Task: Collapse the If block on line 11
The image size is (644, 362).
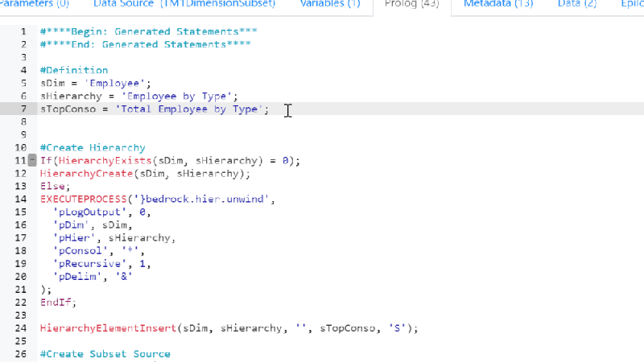Action: (32, 160)
